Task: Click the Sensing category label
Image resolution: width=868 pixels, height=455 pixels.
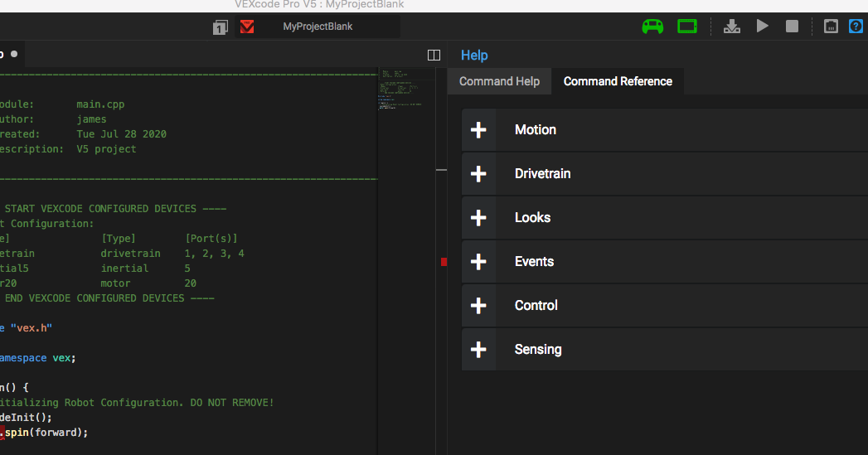Action: tap(538, 349)
